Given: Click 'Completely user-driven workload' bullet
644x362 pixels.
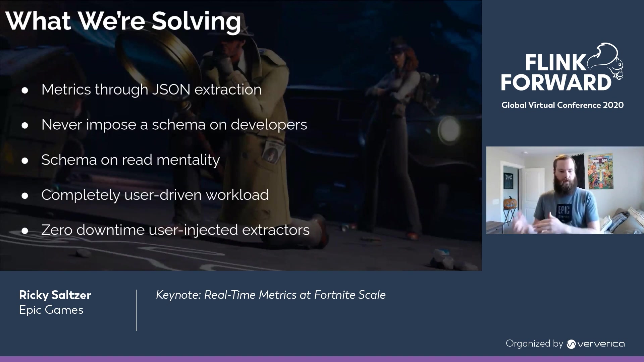Looking at the screenshot, I should click(155, 195).
